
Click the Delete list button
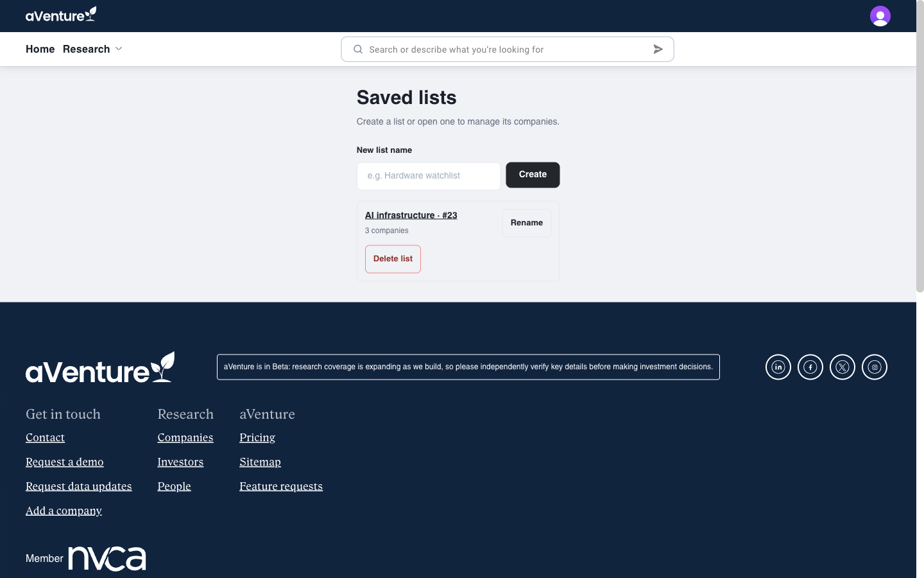pyautogui.click(x=393, y=259)
